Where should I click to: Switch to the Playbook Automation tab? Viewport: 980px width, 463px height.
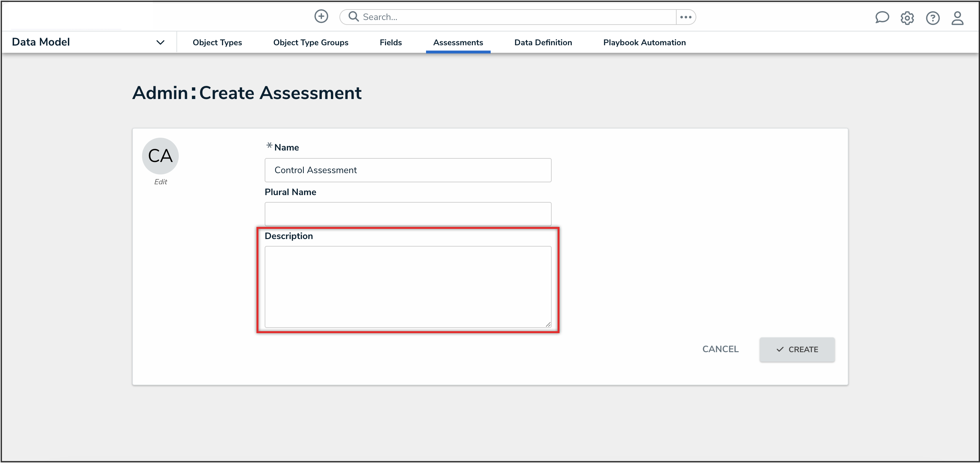pos(644,43)
